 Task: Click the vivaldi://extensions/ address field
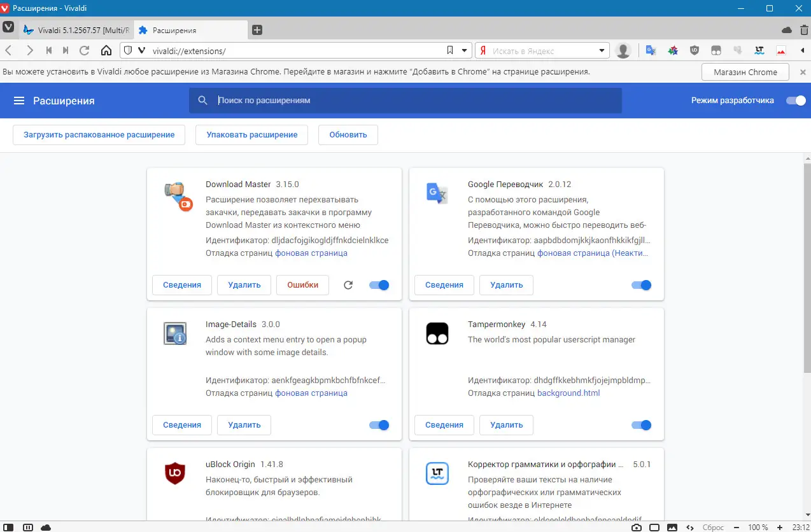(x=296, y=51)
